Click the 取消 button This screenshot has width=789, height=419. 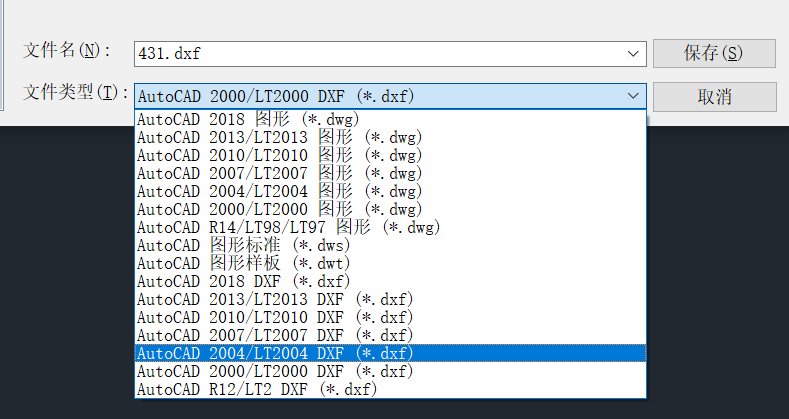[714, 97]
